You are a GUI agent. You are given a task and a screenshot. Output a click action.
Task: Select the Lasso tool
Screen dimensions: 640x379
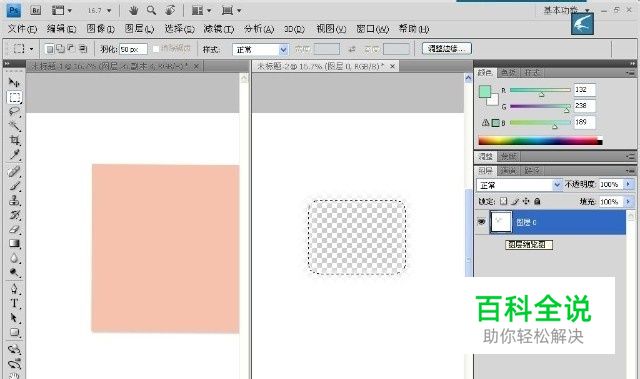pos(14,111)
